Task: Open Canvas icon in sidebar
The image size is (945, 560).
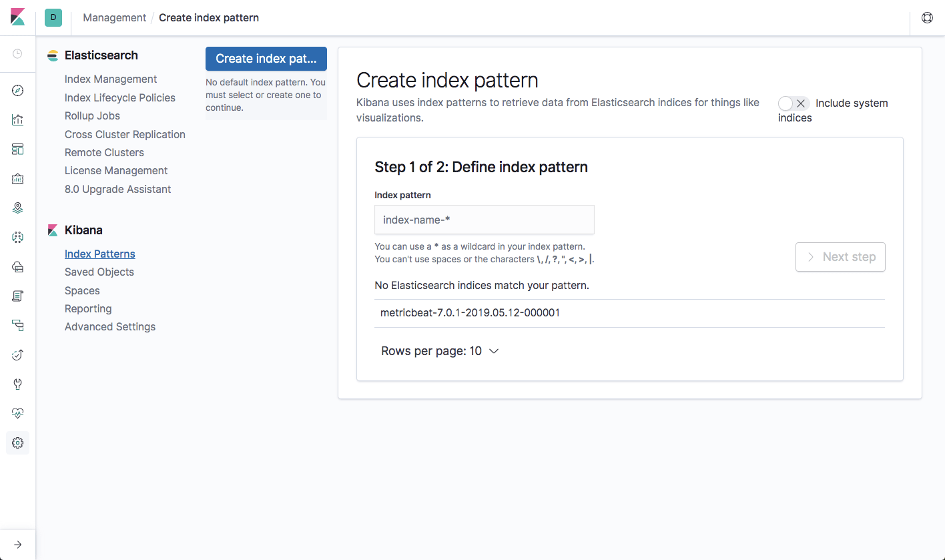Action: click(17, 178)
